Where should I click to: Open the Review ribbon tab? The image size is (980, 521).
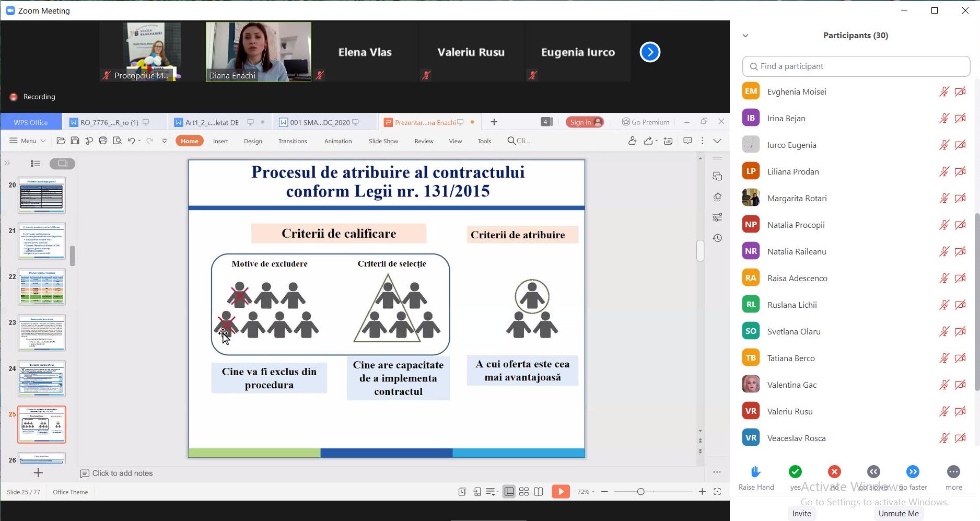[x=424, y=141]
